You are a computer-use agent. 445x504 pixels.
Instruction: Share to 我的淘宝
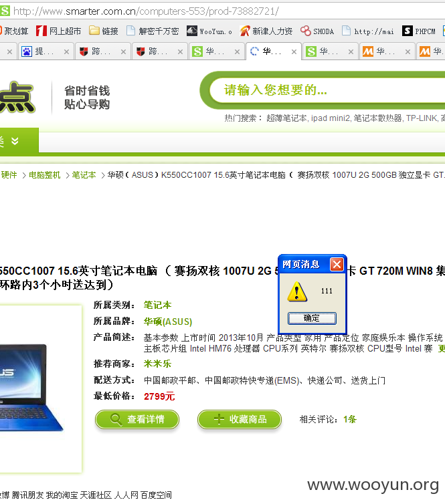click(x=61, y=495)
